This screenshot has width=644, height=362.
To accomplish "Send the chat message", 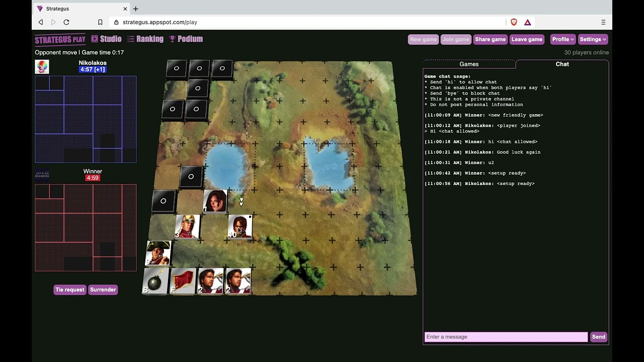I will (x=598, y=337).
